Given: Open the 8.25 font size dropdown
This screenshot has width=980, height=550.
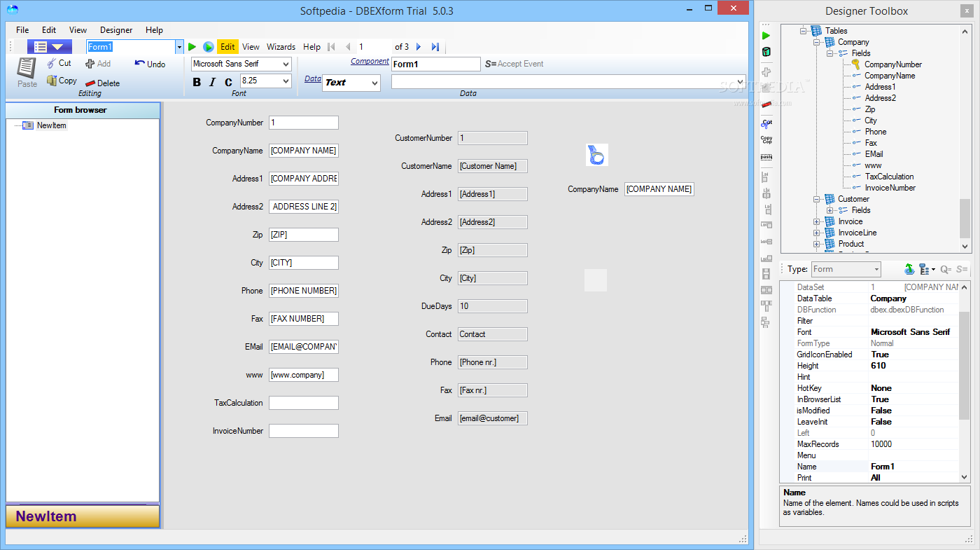Looking at the screenshot, I should pyautogui.click(x=286, y=81).
